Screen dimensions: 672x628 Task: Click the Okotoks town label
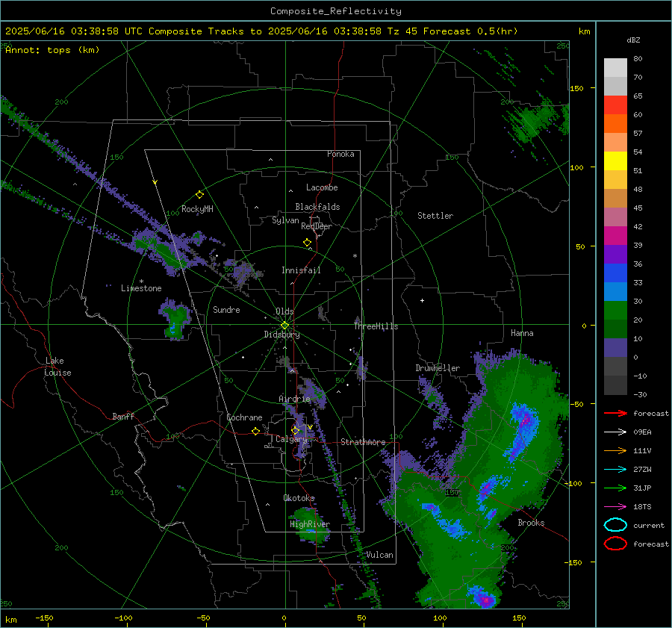tap(299, 497)
